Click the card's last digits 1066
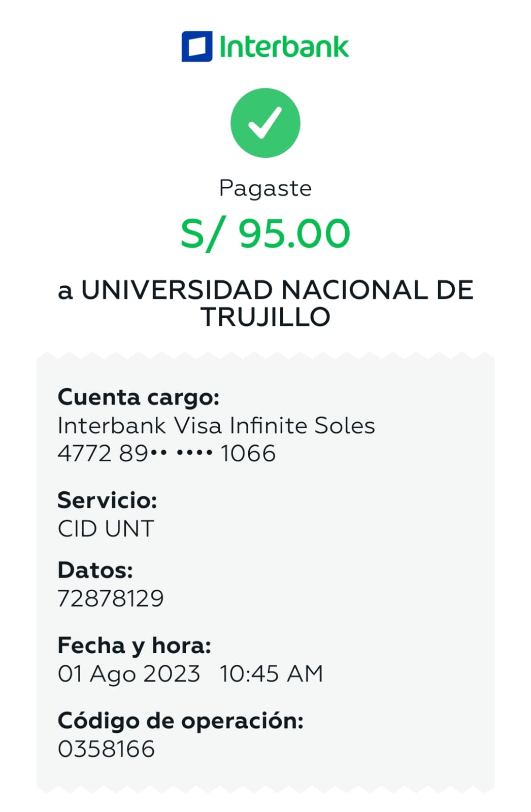This screenshot has width=531, height=812. click(x=248, y=453)
